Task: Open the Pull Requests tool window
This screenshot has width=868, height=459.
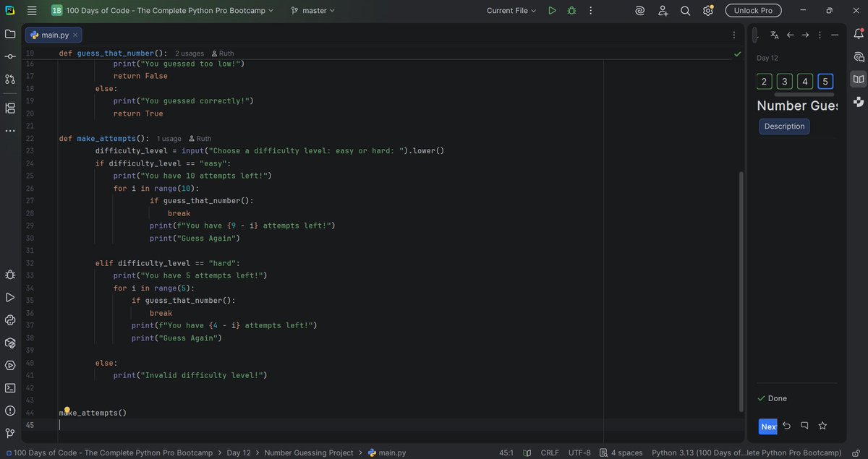Action: coord(10,79)
